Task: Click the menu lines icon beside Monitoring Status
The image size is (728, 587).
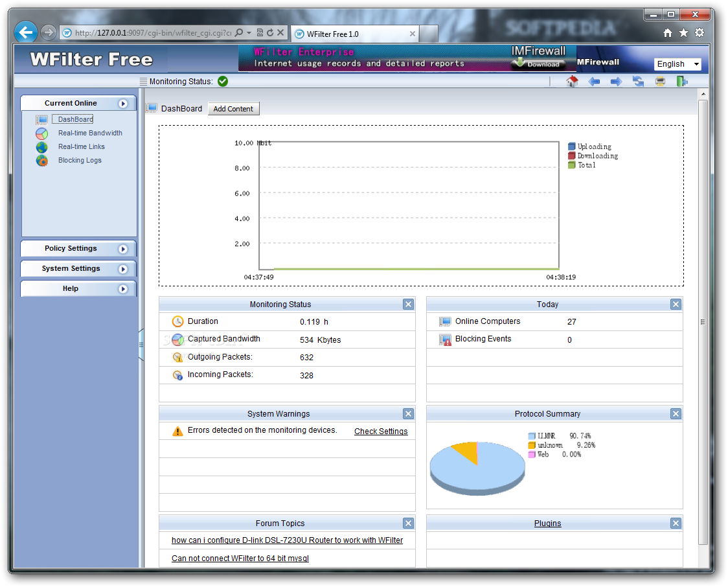Action: [x=144, y=81]
